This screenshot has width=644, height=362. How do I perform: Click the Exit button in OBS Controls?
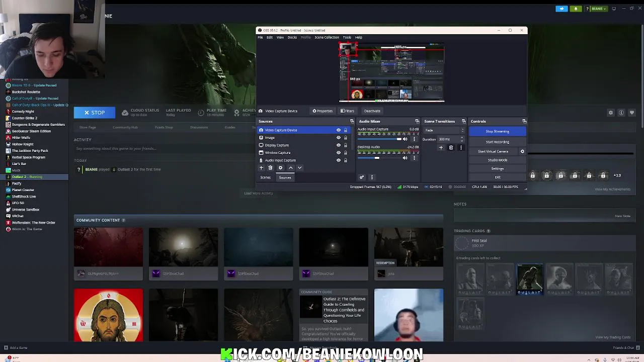click(498, 177)
